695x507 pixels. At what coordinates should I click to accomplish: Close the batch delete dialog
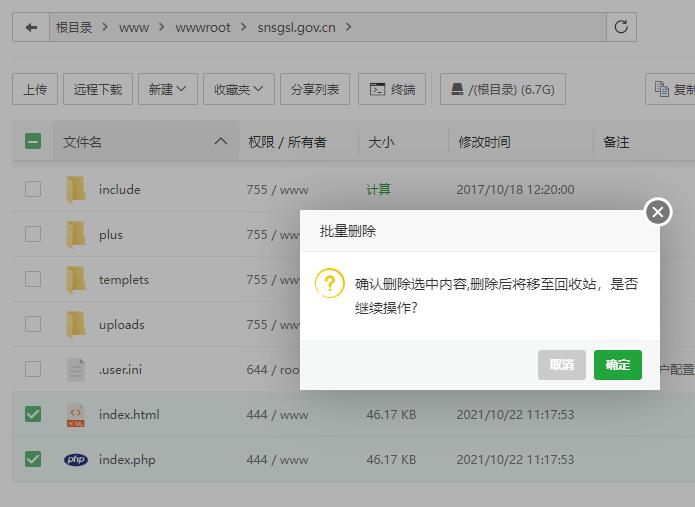click(x=658, y=212)
